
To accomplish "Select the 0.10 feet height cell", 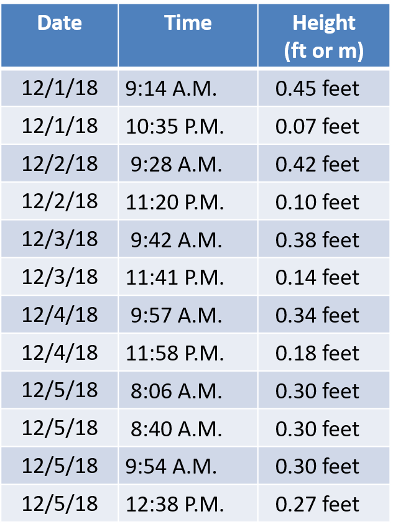I will (324, 201).
